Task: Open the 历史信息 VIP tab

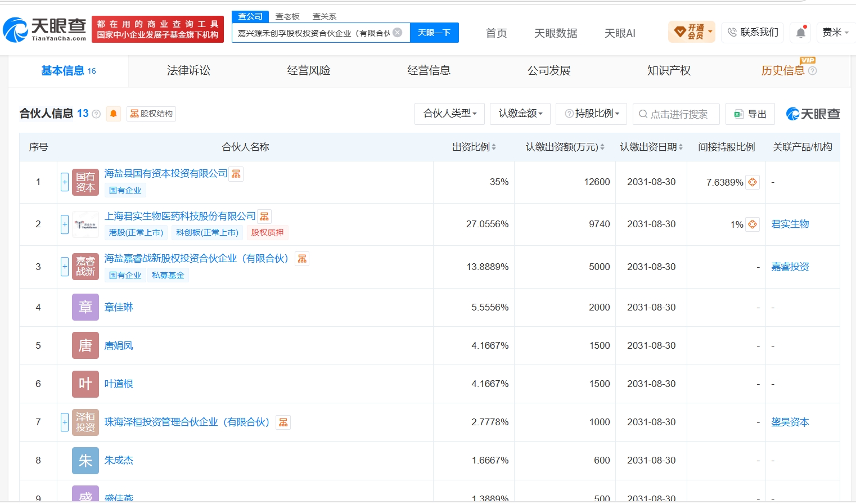Action: click(x=783, y=71)
